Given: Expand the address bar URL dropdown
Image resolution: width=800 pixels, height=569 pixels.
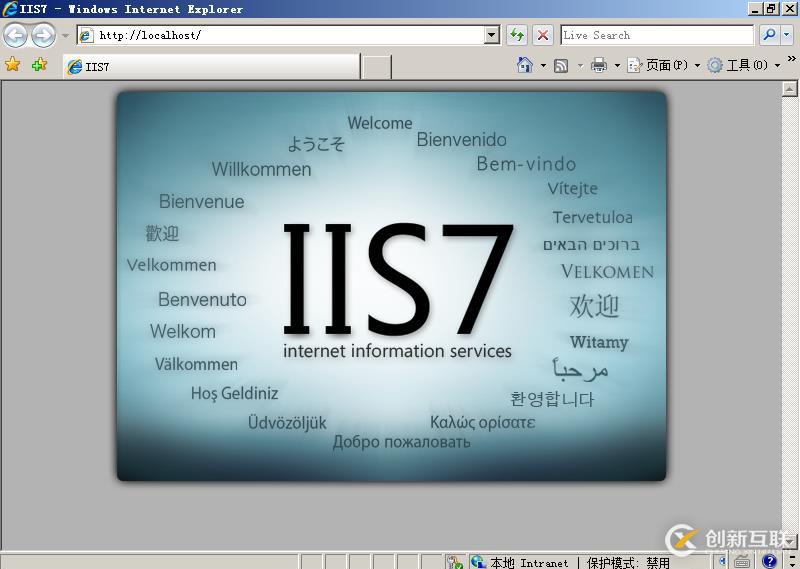Looking at the screenshot, I should (x=491, y=35).
